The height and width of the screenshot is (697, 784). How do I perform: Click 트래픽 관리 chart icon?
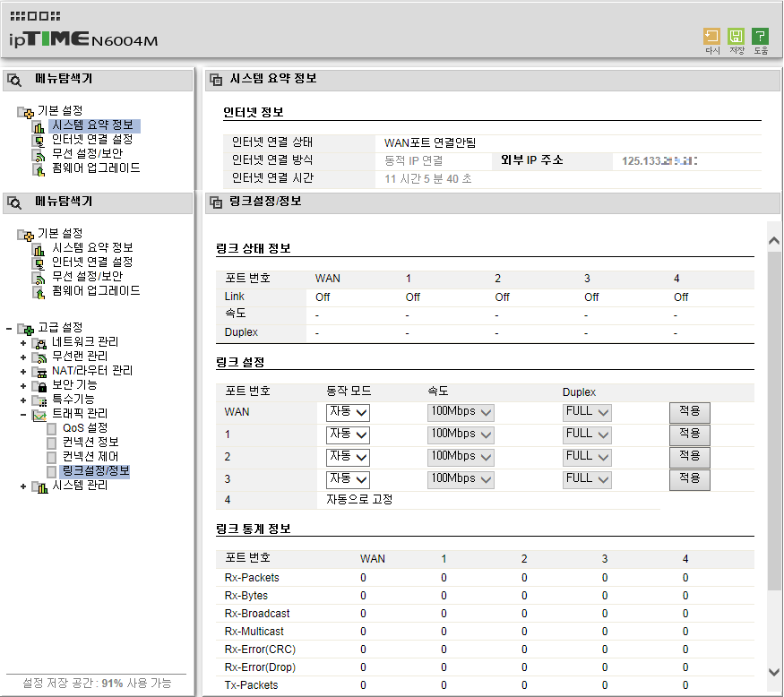pos(39,415)
